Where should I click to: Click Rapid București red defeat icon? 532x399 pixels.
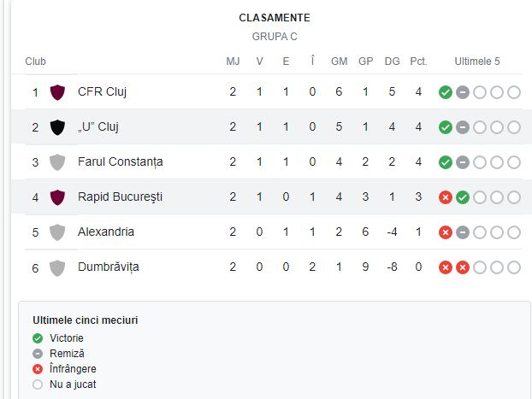pyautogui.click(x=446, y=197)
